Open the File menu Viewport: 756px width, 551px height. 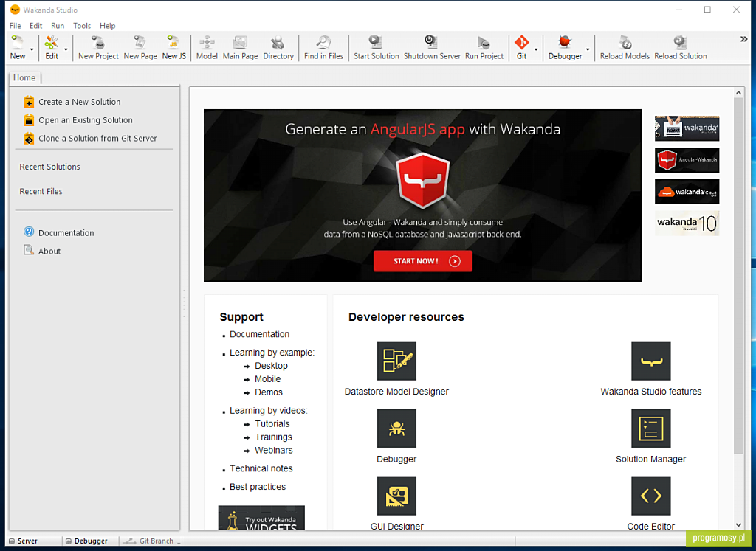(15, 26)
